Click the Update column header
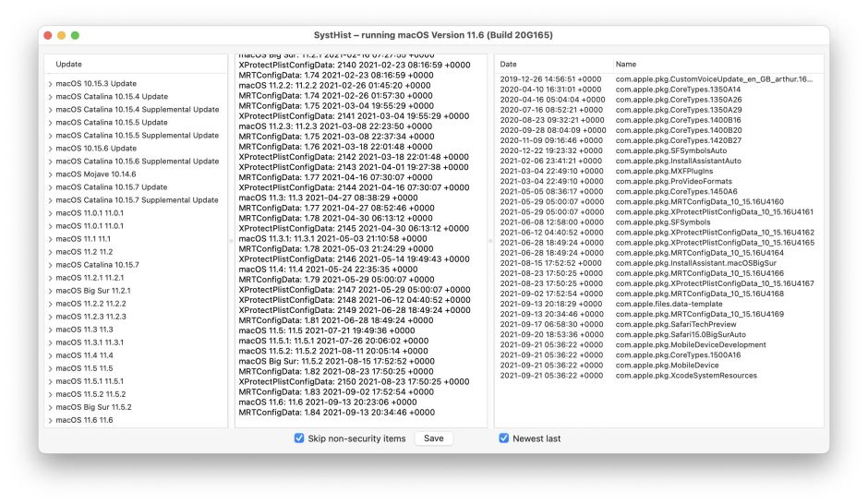The height and width of the screenshot is (504, 868). [68, 65]
